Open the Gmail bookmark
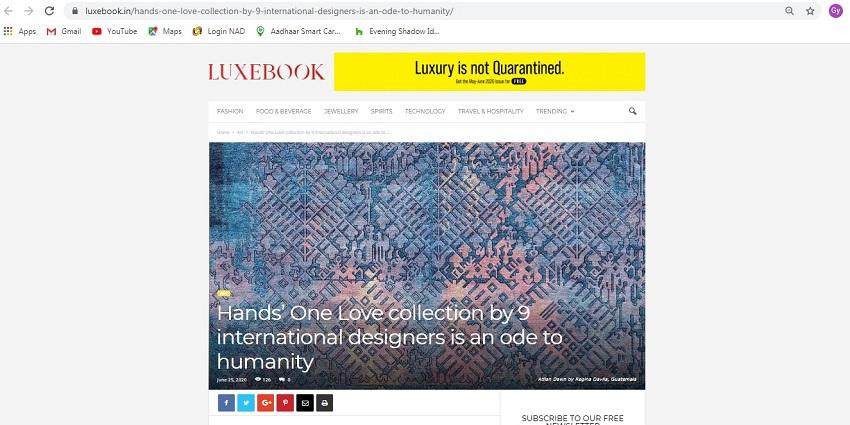The image size is (850, 425). [x=64, y=31]
